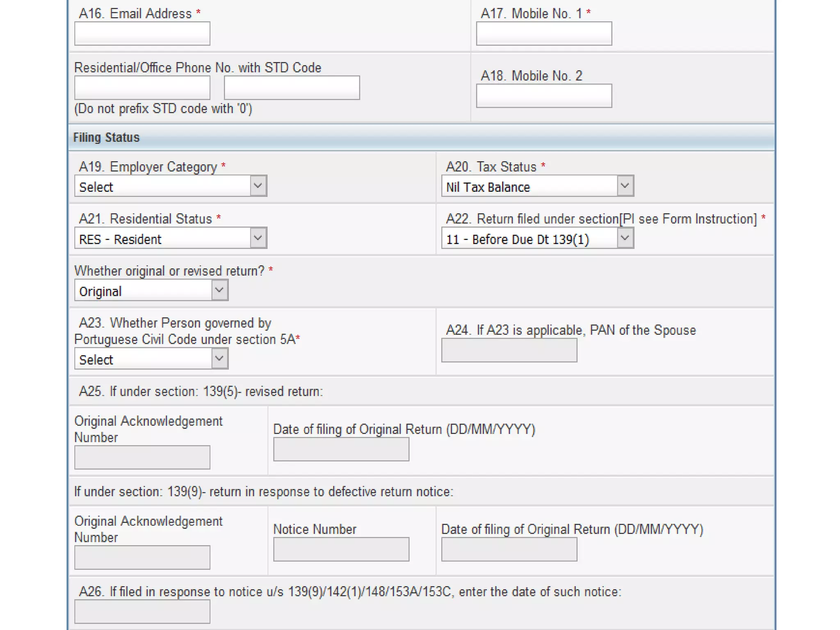Click the residential phone number field
The image size is (840, 630).
(x=292, y=87)
